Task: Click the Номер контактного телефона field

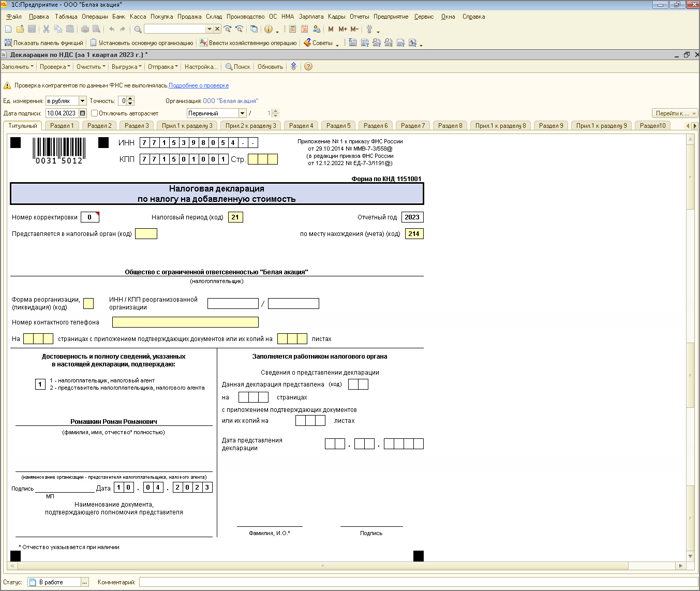Action: 185,322
